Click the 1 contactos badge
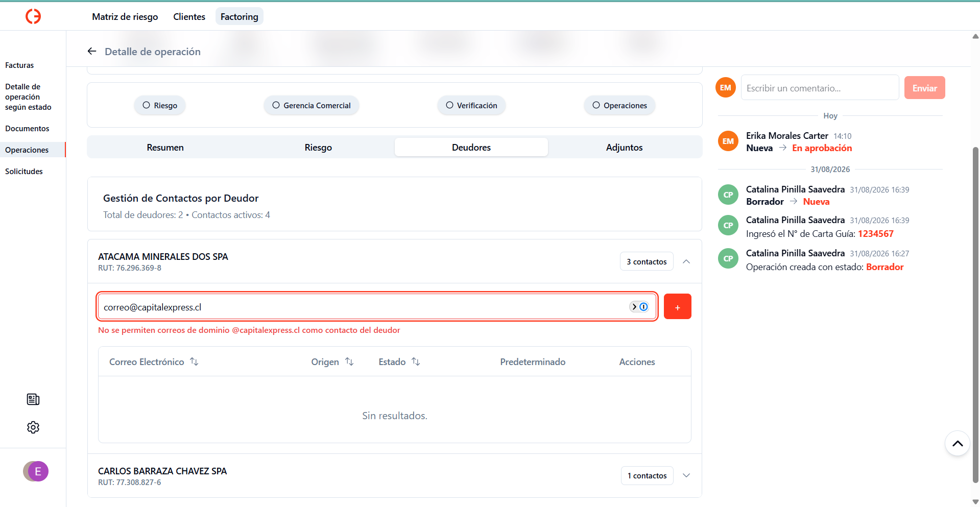The image size is (980, 507). click(647, 475)
